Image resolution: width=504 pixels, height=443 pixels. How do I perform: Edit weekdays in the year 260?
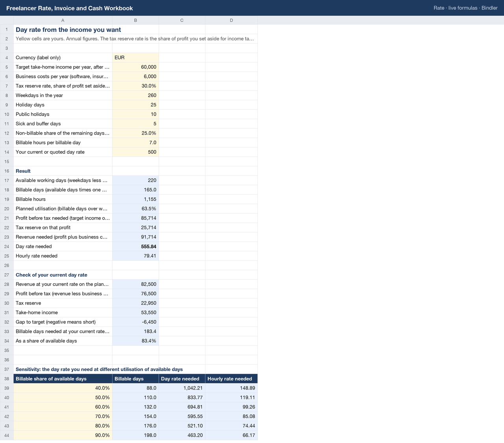coord(135,95)
